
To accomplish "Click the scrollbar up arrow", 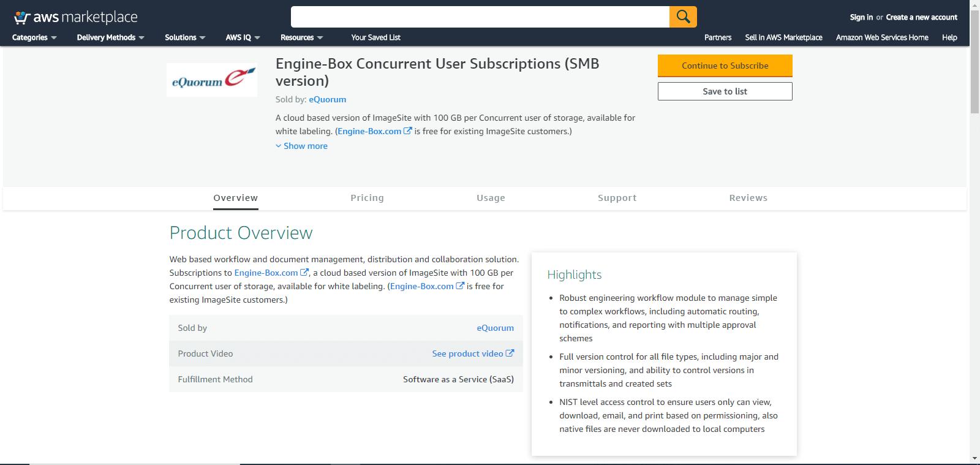I will pos(974,5).
